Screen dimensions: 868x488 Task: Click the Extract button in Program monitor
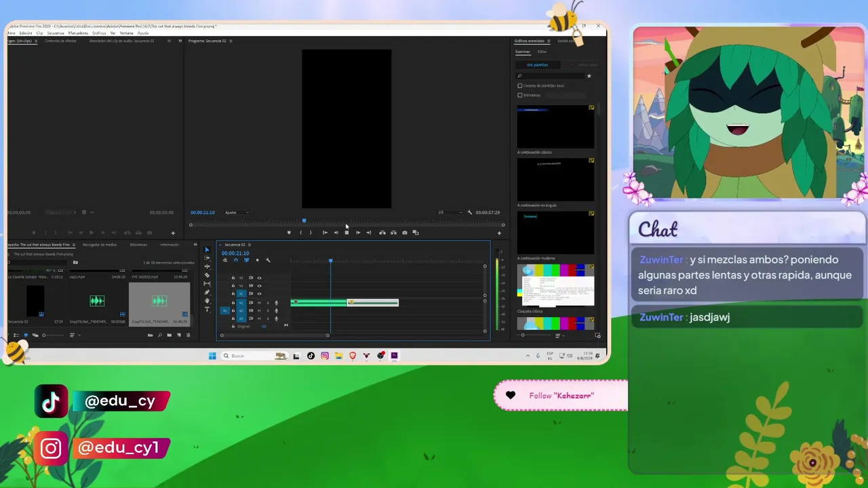tap(393, 232)
